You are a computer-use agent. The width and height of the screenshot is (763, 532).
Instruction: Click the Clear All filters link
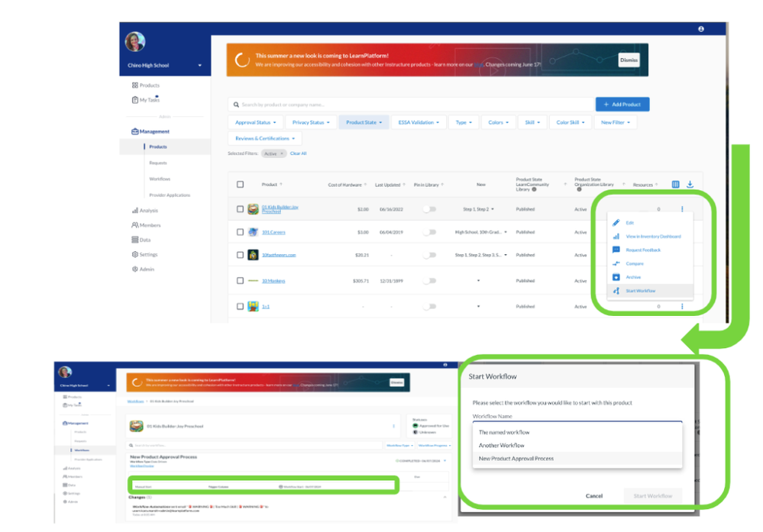pos(298,153)
